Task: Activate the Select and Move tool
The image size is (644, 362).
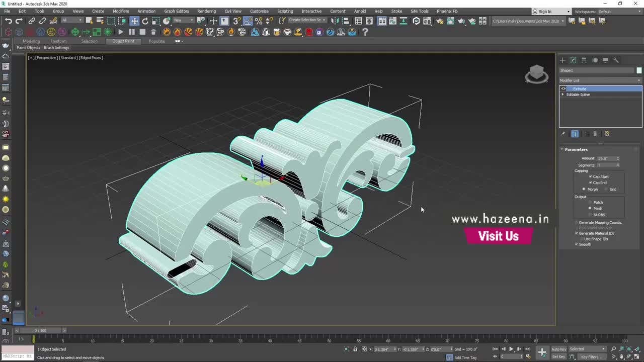Action: [134, 21]
